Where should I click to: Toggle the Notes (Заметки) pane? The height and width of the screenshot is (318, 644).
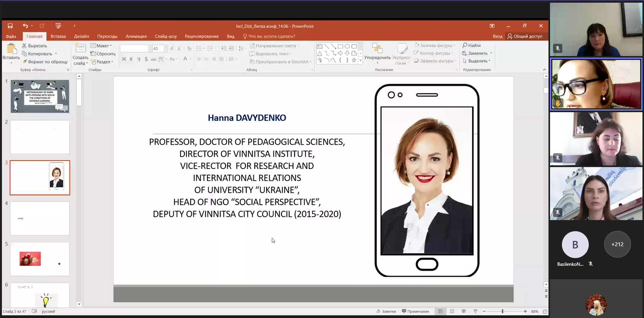[386, 311]
